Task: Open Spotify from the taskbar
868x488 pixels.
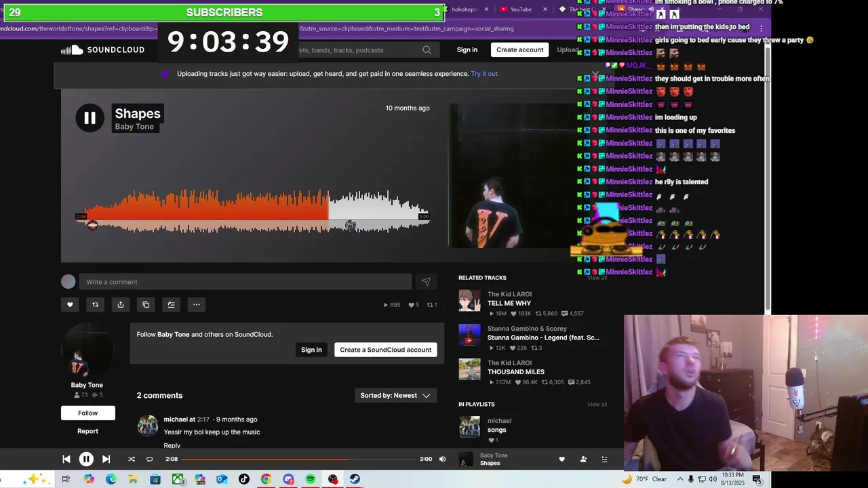Action: [x=311, y=479]
